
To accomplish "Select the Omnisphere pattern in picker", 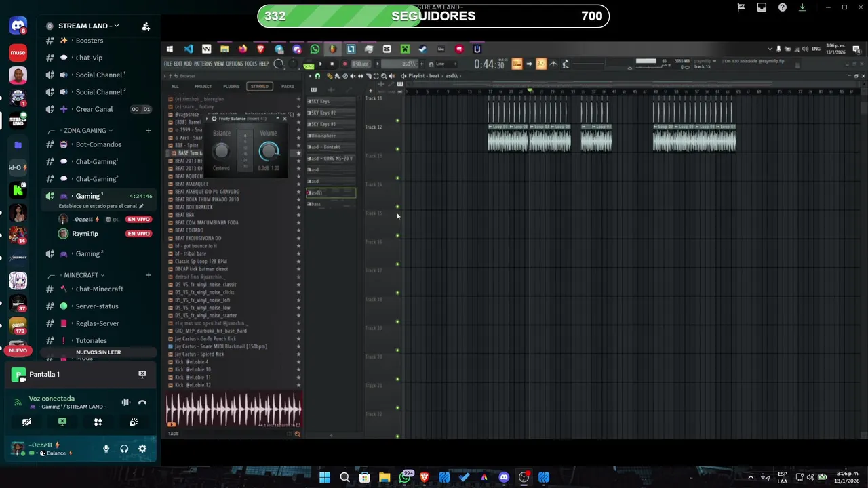I will point(331,136).
